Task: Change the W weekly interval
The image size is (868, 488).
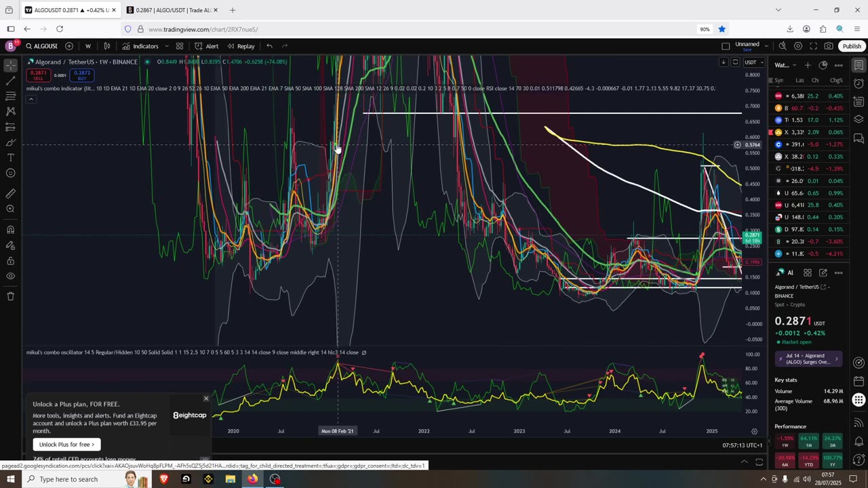Action: tap(88, 46)
